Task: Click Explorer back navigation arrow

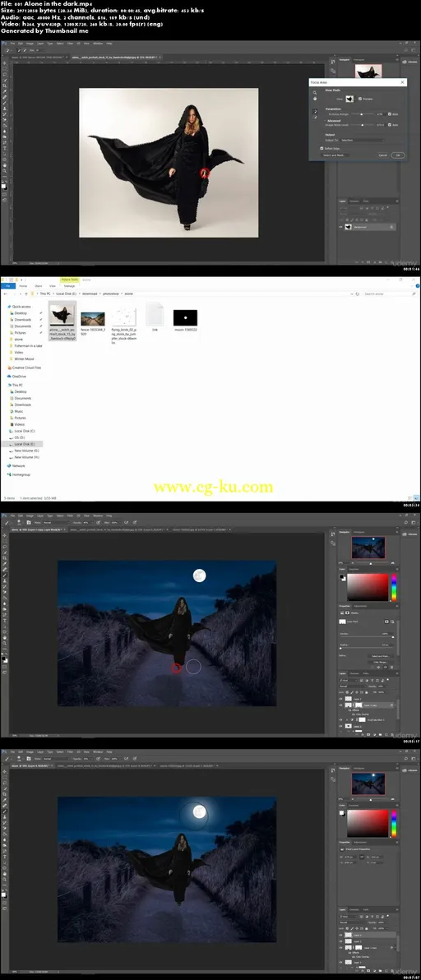Action: 6,294
